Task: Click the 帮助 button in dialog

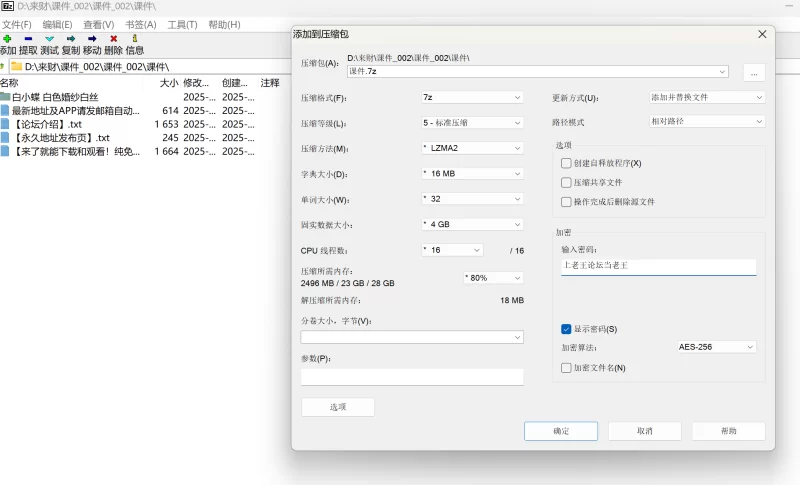Action: click(729, 431)
